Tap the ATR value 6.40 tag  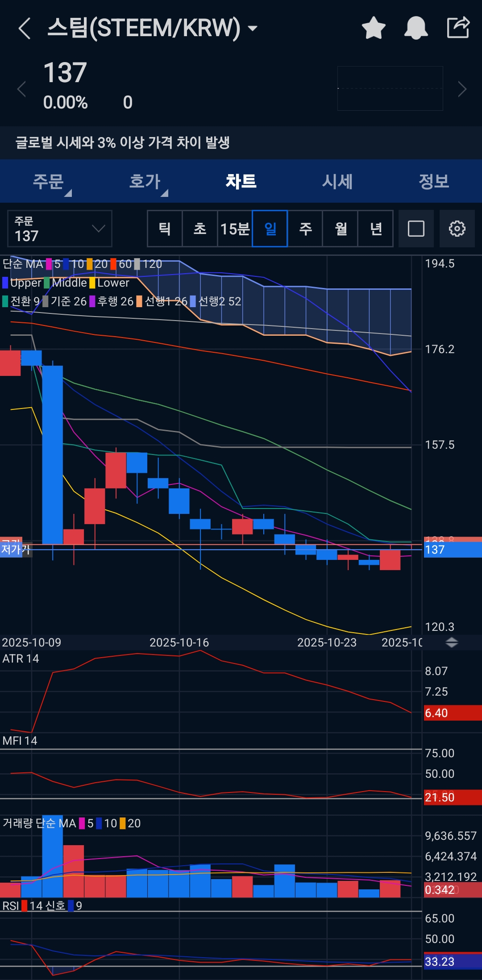453,713
